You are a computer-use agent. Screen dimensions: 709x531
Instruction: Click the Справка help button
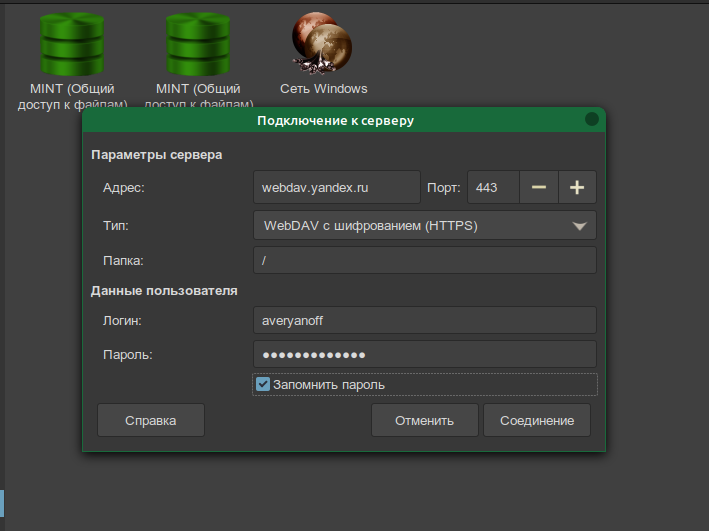click(151, 421)
